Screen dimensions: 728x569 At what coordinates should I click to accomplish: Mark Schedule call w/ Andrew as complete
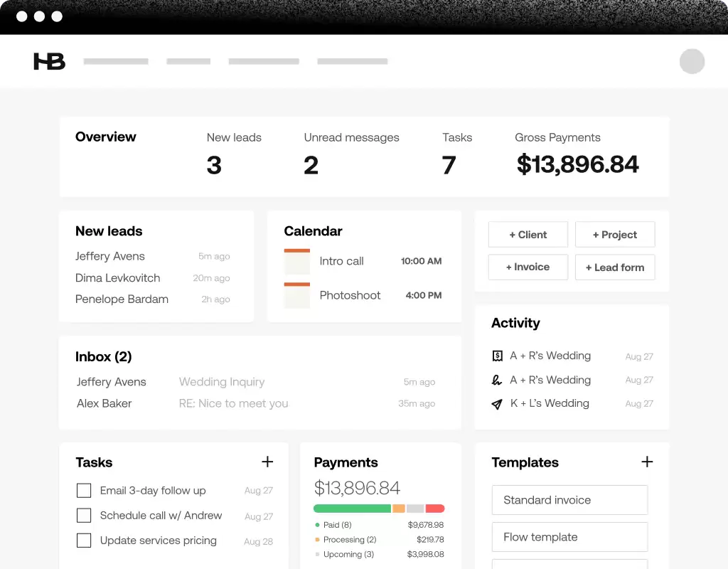point(84,515)
